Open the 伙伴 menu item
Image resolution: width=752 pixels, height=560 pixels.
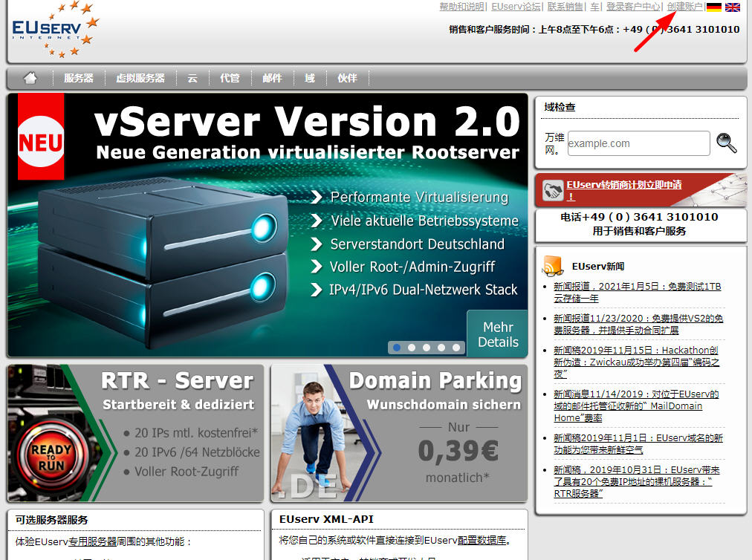click(347, 78)
